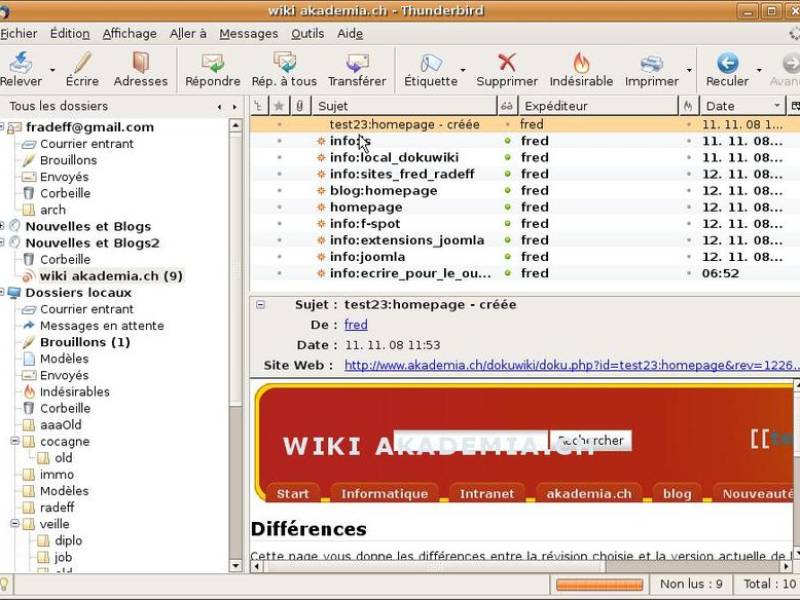Collapse the cocagne folder

coord(15,441)
